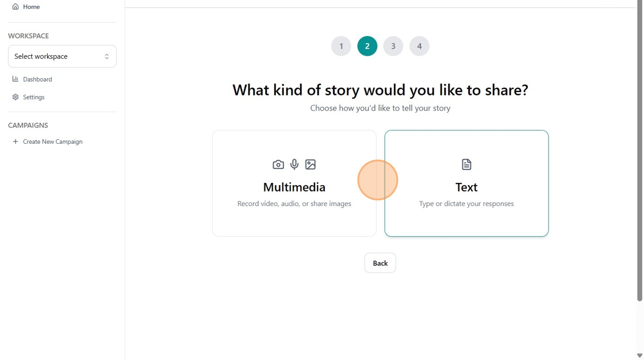This screenshot has height=360, width=644.
Task: Click the microphone icon in Multimedia card
Action: (x=294, y=164)
